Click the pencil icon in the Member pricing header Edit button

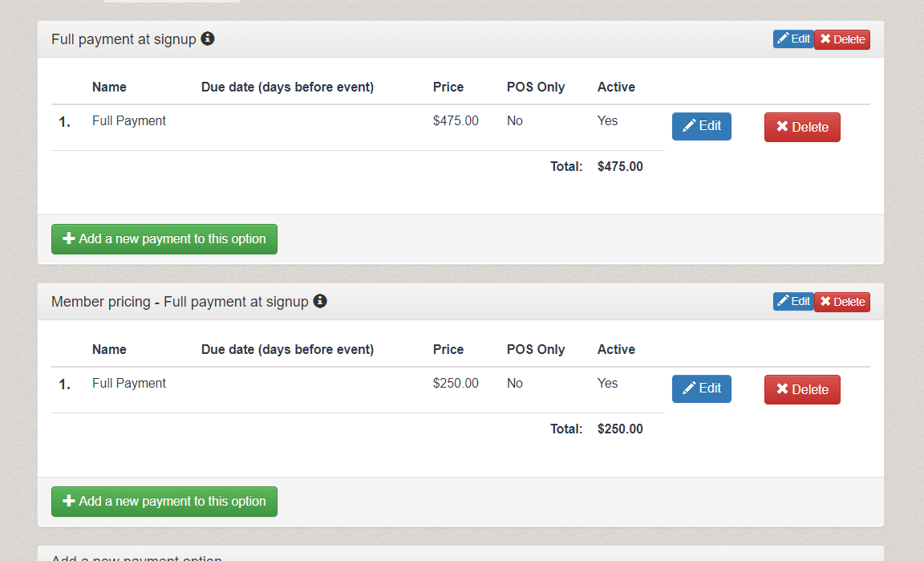pos(784,301)
